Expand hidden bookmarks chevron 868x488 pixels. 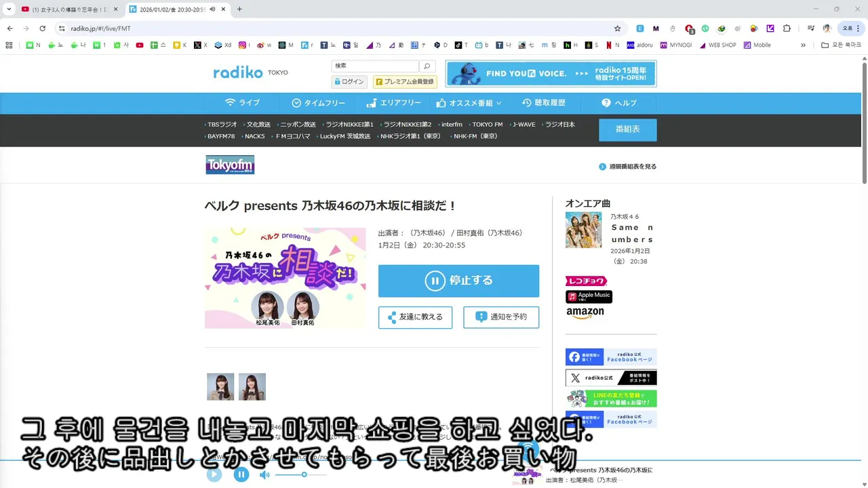(x=803, y=45)
